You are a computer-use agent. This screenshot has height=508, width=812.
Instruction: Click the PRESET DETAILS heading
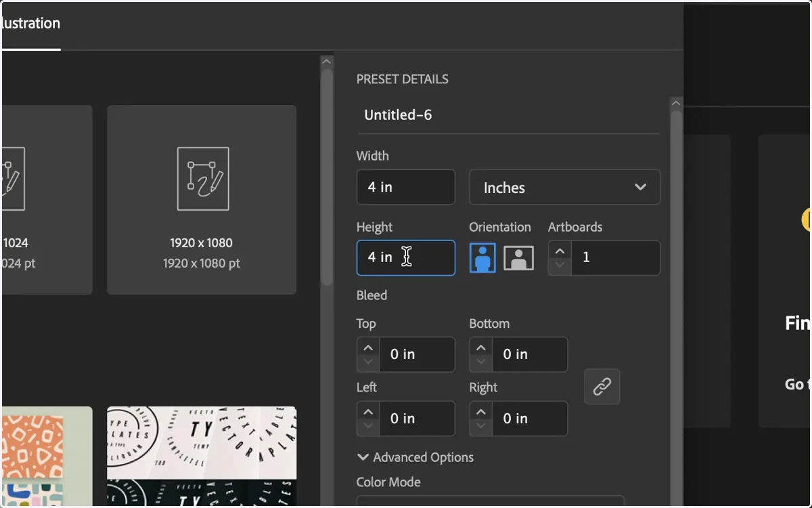403,79
